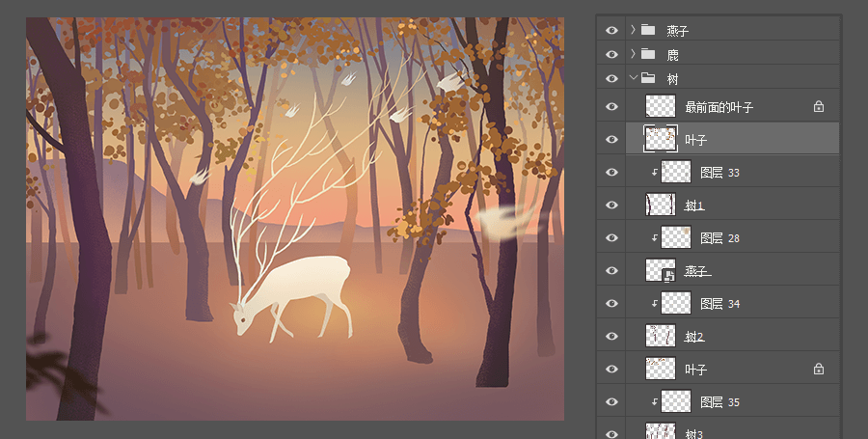Select the underlined 燕子 layer name
The image size is (868, 439).
[697, 271]
